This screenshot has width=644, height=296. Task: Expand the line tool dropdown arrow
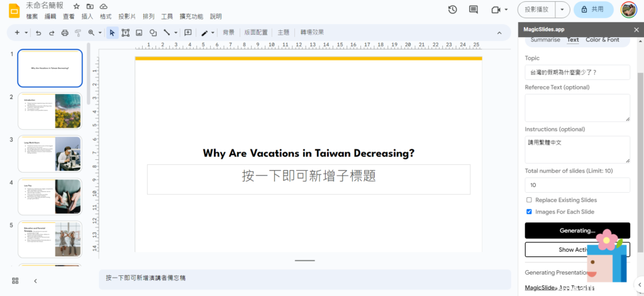pos(175,33)
